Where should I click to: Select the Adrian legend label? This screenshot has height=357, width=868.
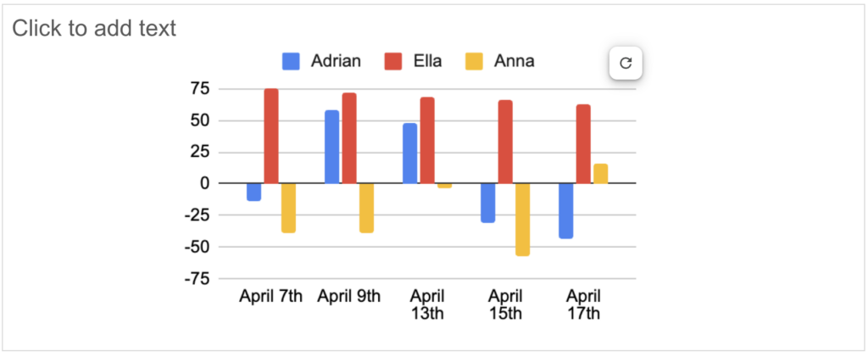point(336,61)
